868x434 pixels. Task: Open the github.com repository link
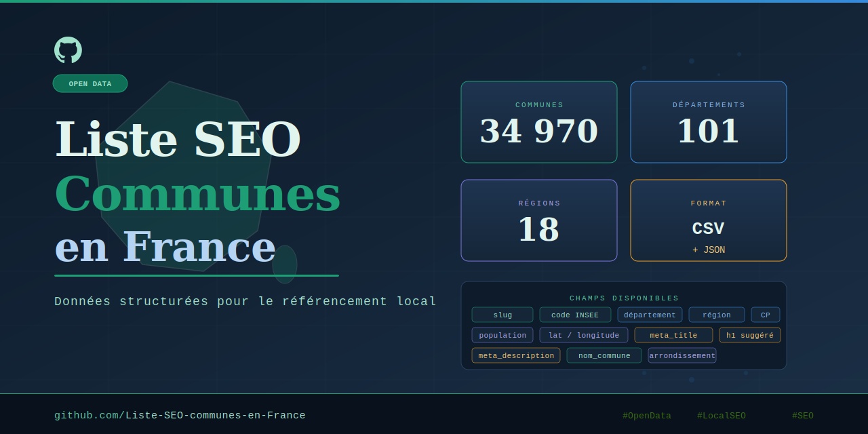click(180, 416)
